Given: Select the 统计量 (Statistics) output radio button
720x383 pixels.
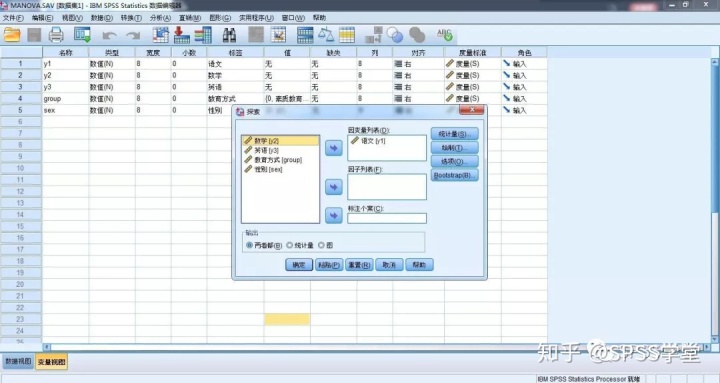Looking at the screenshot, I should (x=289, y=245).
